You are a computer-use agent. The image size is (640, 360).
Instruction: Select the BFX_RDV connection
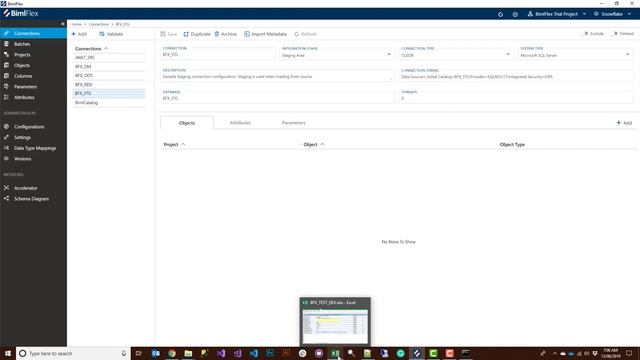click(109, 84)
